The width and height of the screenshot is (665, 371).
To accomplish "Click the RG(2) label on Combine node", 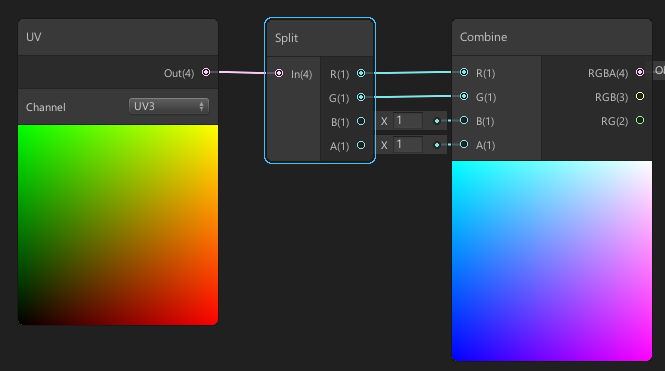I will 614,122.
